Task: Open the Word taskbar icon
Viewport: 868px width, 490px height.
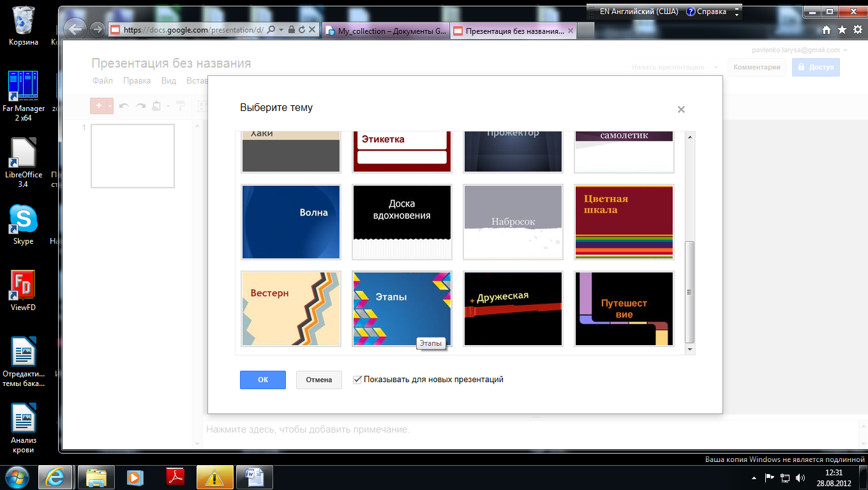Action: (254, 477)
